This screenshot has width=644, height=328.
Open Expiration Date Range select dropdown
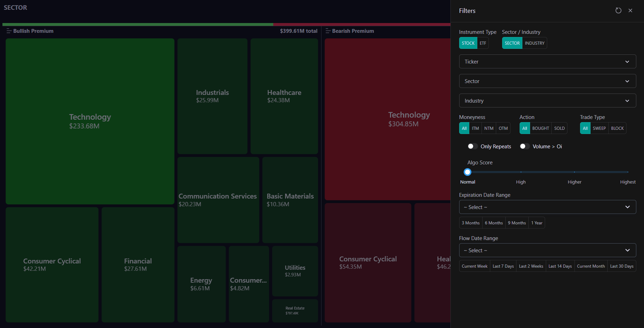tap(548, 207)
